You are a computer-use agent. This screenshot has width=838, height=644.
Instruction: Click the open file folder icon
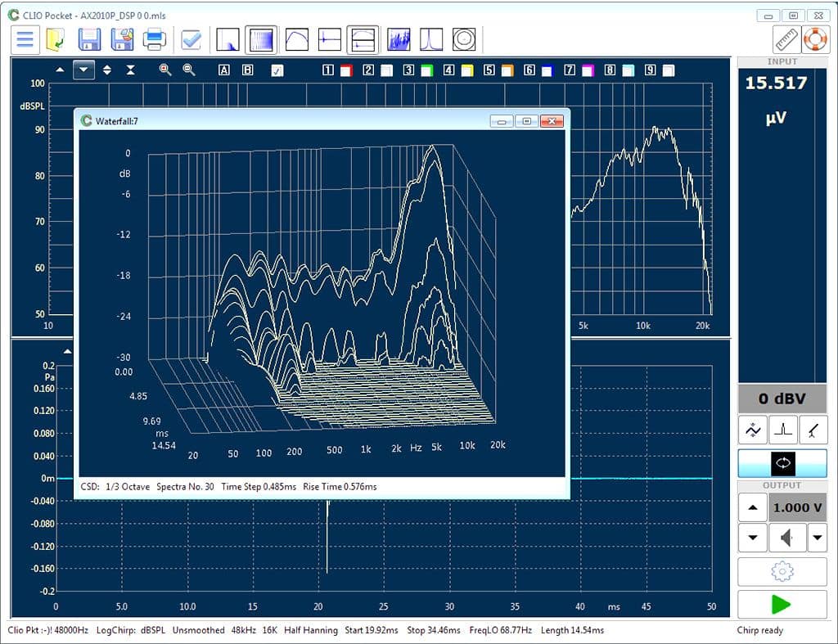[56, 38]
